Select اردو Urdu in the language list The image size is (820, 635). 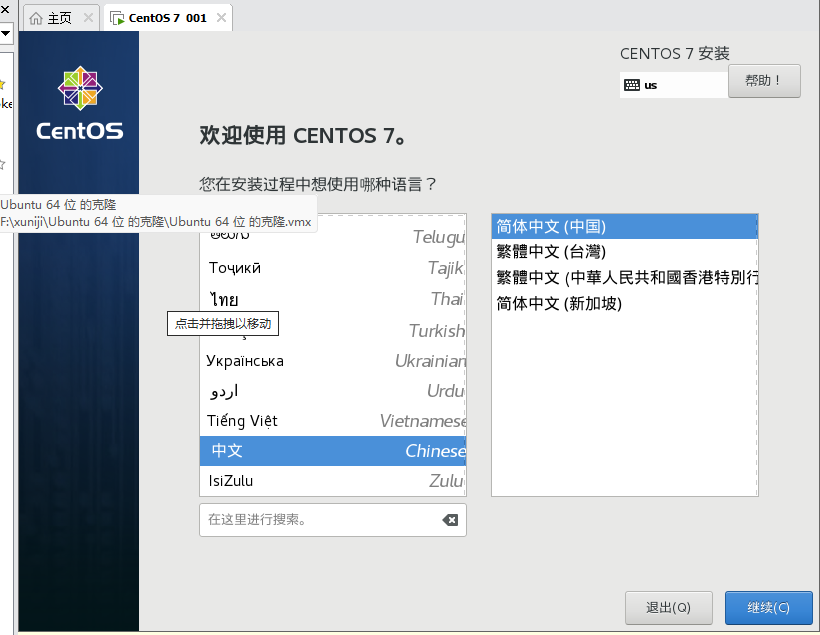coord(333,391)
